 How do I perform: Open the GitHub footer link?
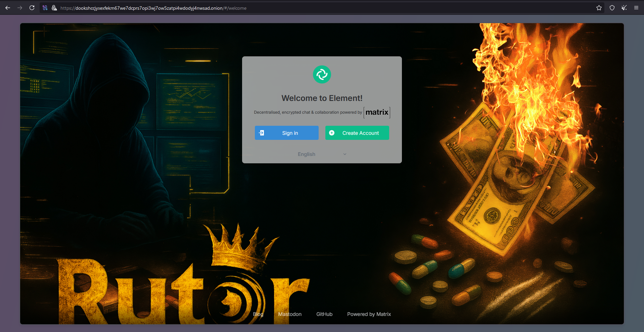[x=324, y=314]
